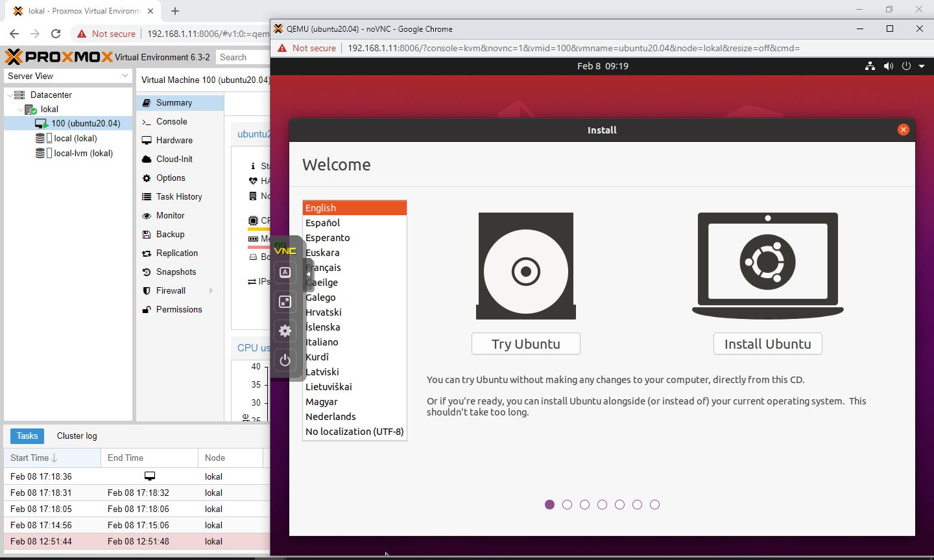The width and height of the screenshot is (934, 560).
Task: Select Lietuviškai in language list
Action: (355, 387)
